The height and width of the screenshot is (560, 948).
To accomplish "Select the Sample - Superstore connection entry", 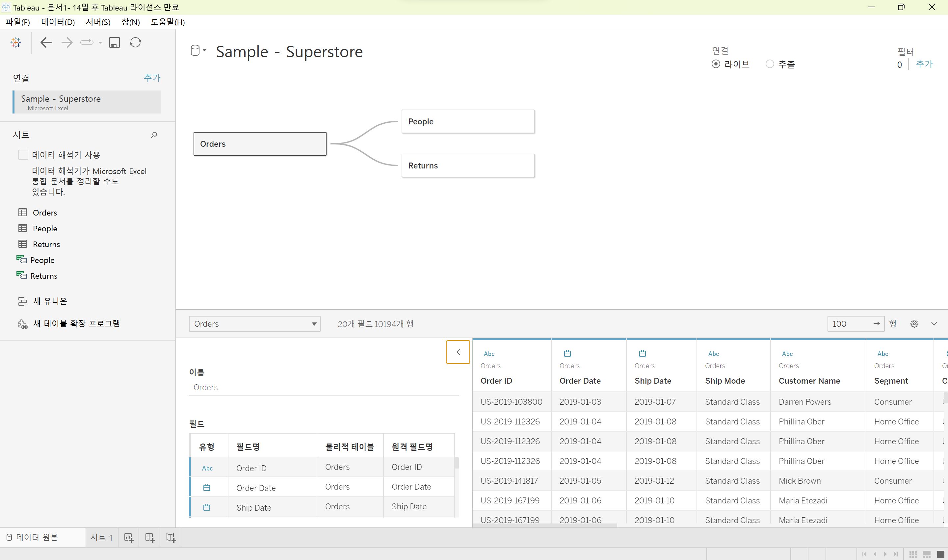I will 87,102.
